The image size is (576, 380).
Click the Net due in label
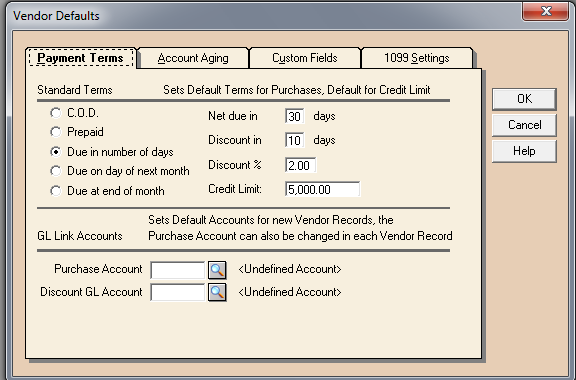233,116
